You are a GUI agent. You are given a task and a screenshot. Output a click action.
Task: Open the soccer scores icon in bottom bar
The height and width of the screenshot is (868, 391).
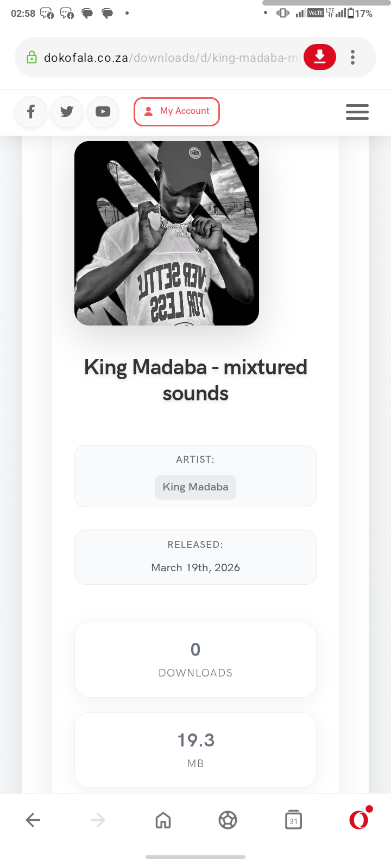pyautogui.click(x=228, y=820)
